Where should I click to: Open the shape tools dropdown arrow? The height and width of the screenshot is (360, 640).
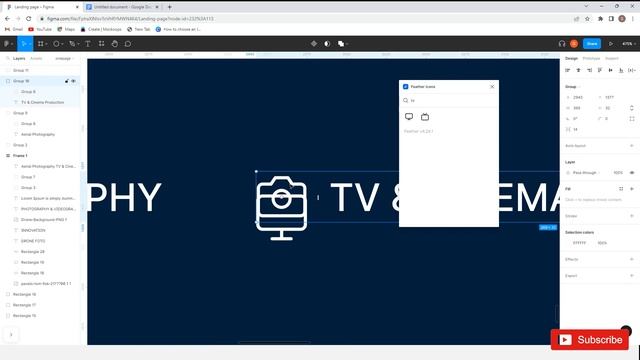[x=62, y=44]
